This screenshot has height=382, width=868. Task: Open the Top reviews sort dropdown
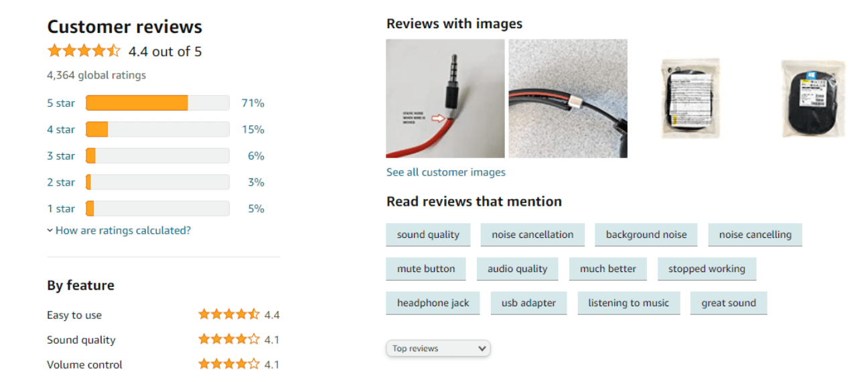click(438, 348)
